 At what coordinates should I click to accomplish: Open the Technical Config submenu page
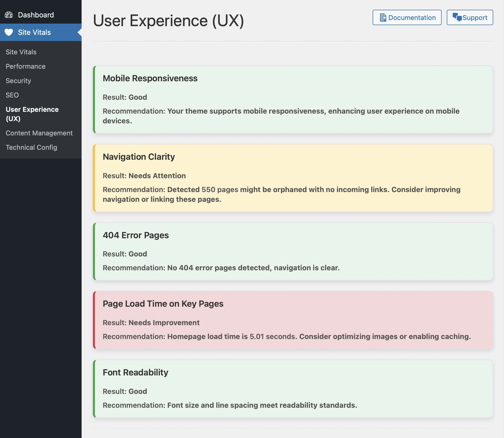click(31, 147)
